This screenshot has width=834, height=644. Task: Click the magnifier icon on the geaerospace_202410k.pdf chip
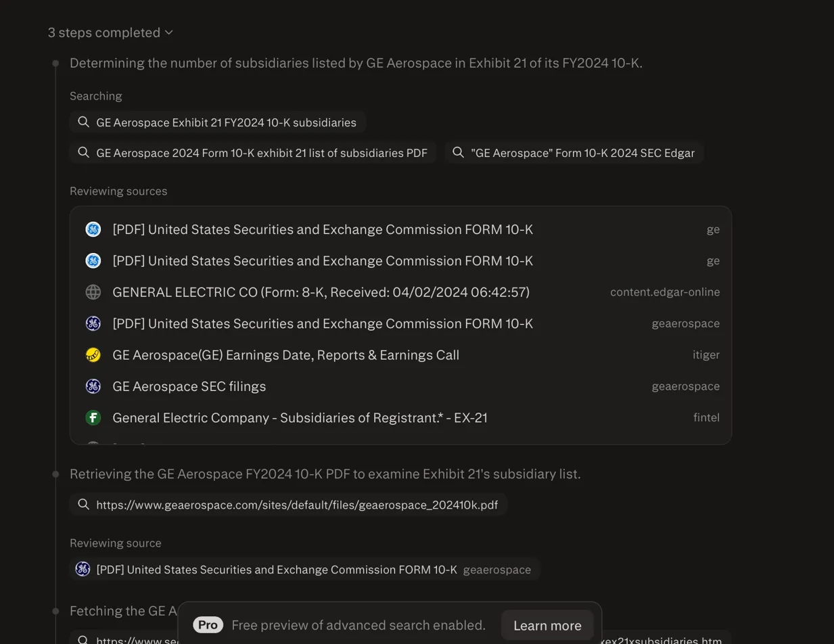point(83,504)
